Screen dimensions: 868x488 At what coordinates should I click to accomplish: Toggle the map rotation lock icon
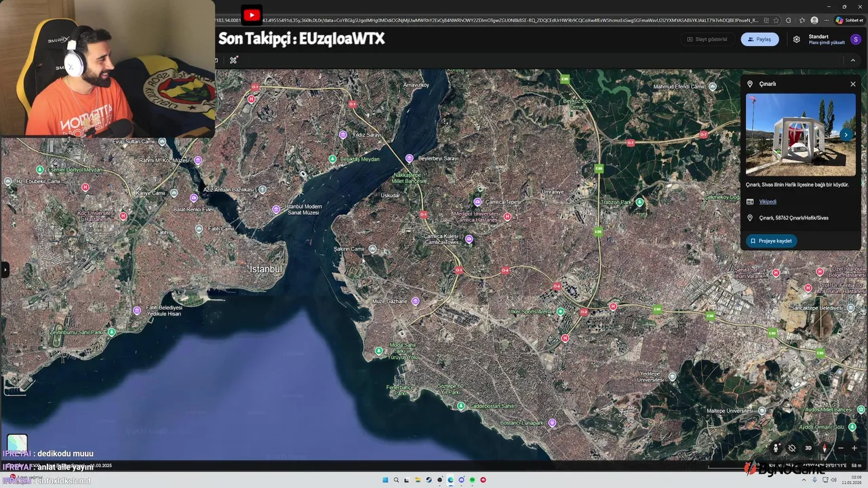pyautogui.click(x=791, y=448)
